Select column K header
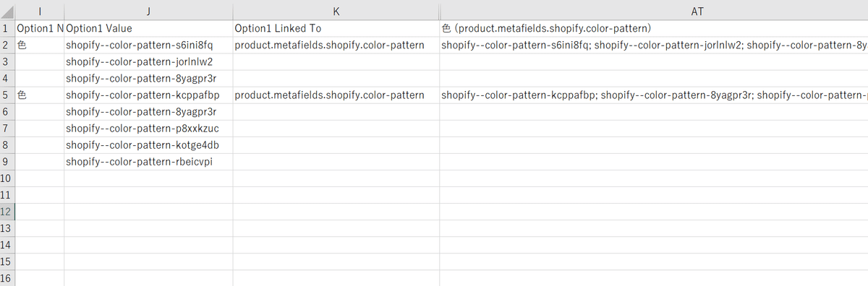The image size is (868, 286). pos(336,11)
